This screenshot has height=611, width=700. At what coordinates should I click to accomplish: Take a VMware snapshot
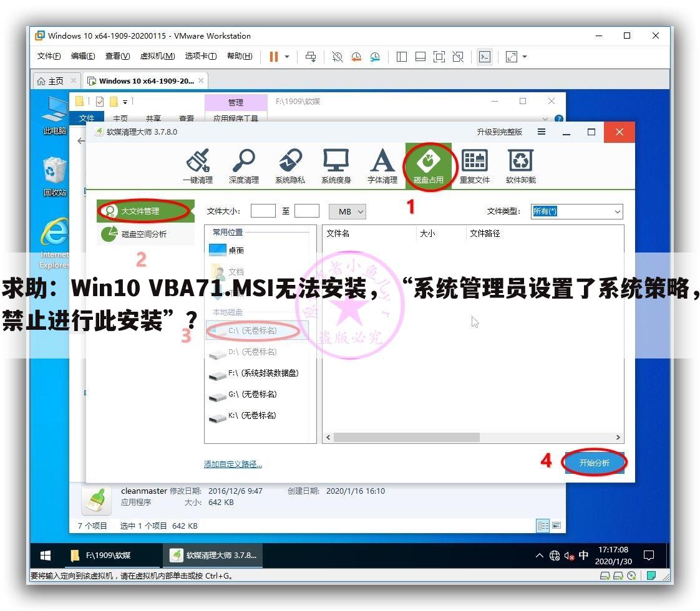338,57
